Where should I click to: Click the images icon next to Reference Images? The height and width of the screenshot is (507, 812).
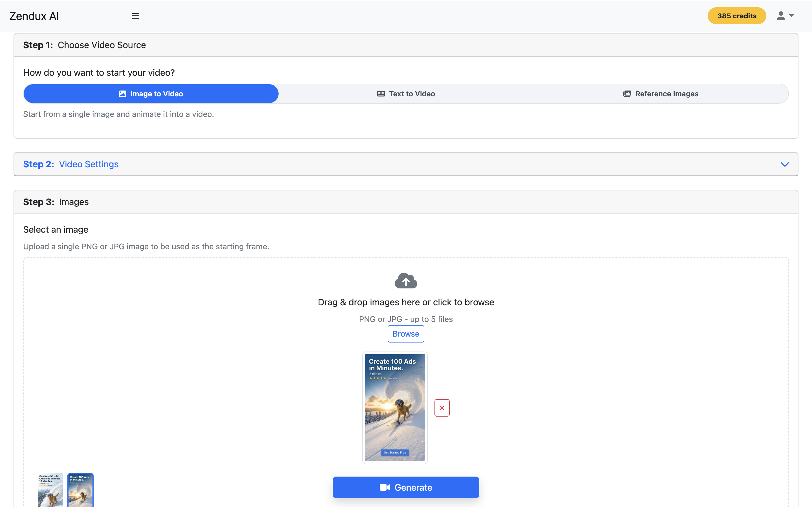pyautogui.click(x=627, y=94)
